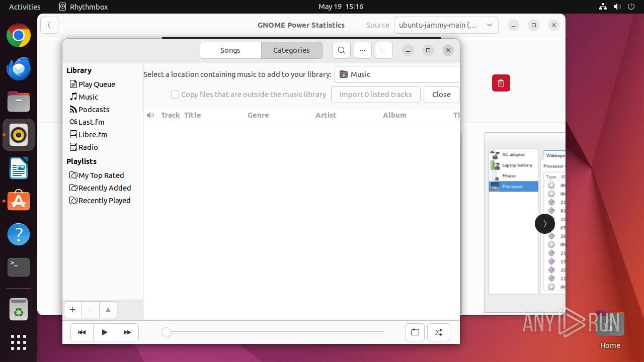Open Trash from the dock
644x362 pixels.
click(x=19, y=310)
